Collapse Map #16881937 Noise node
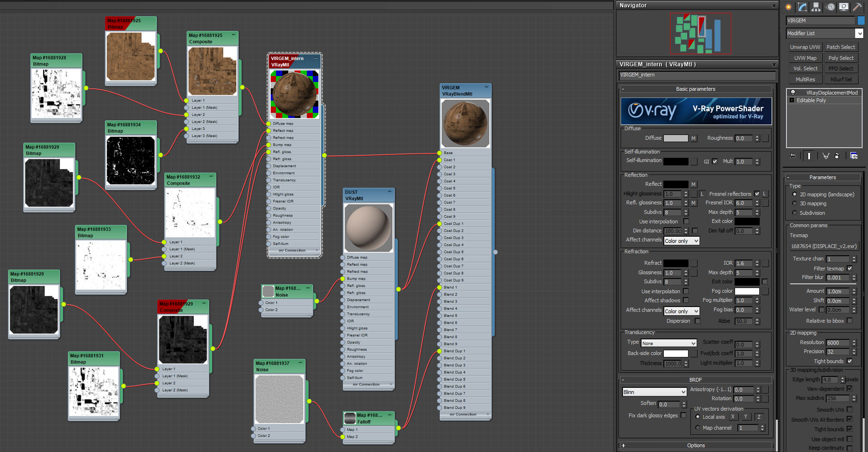 (x=300, y=363)
